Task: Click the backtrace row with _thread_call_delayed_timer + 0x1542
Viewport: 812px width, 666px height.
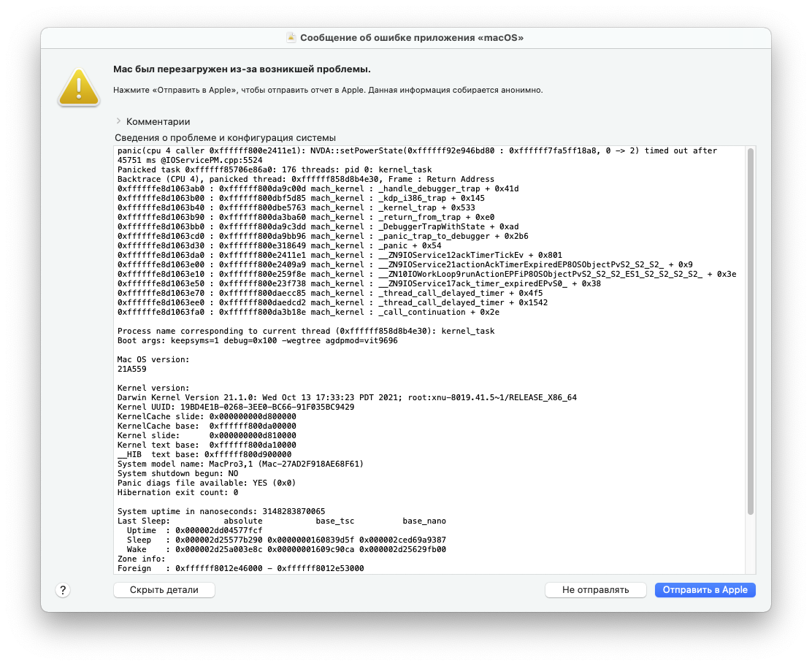Action: pyautogui.click(x=332, y=302)
